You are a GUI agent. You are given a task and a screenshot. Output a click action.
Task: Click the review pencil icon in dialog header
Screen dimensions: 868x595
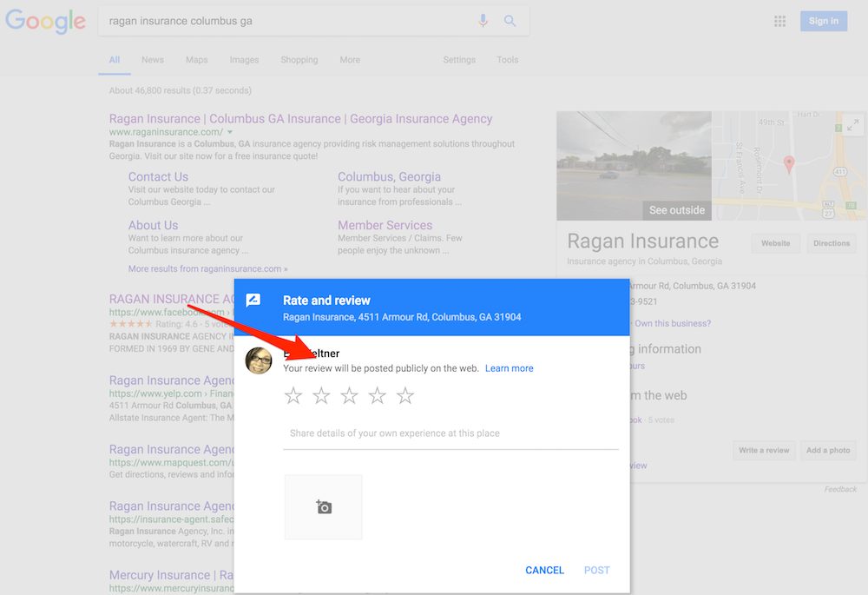(253, 301)
